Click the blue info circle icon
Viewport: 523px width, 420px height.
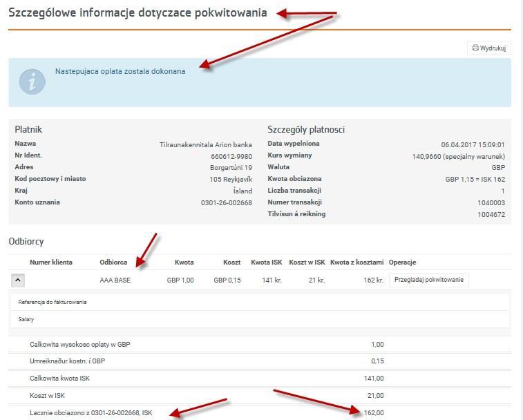pyautogui.click(x=32, y=82)
